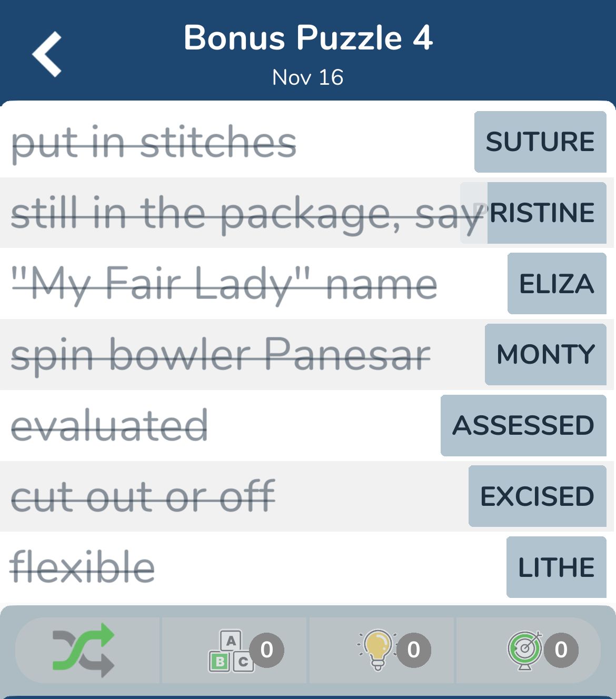Use the lightbulb hint icon
616x699 pixels.
[x=377, y=650]
